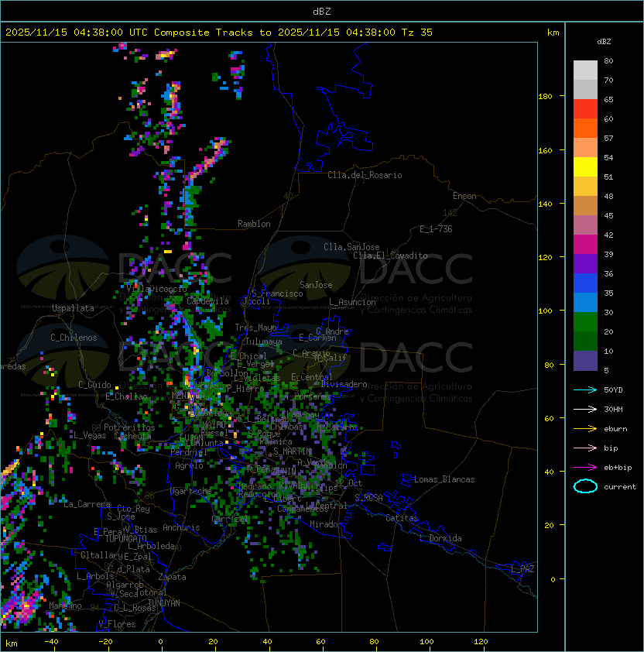The image size is (644, 652).
Task: Click the 'TUNUYAN' place label
Action: (x=164, y=603)
